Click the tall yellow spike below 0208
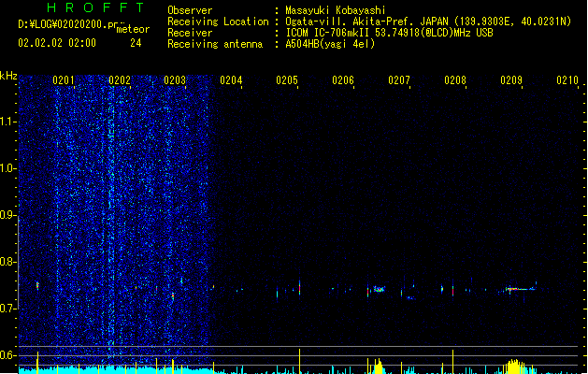The height and width of the screenshot is (374, 588). (452, 362)
